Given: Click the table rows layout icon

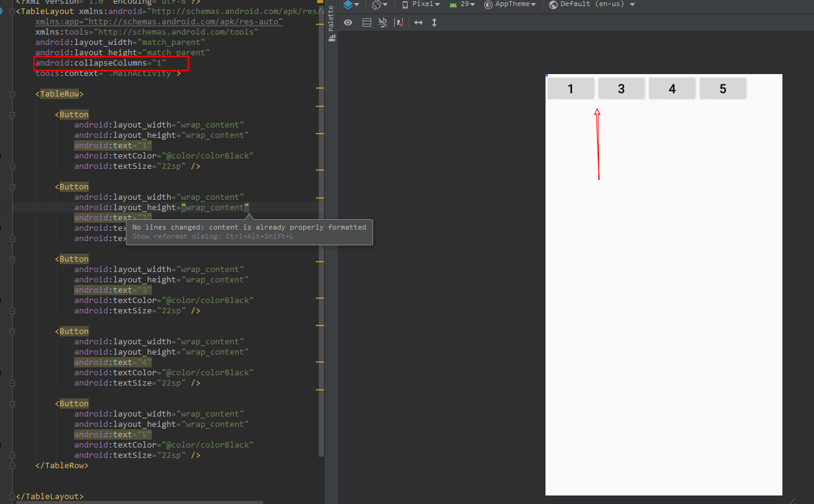Looking at the screenshot, I should (x=366, y=22).
